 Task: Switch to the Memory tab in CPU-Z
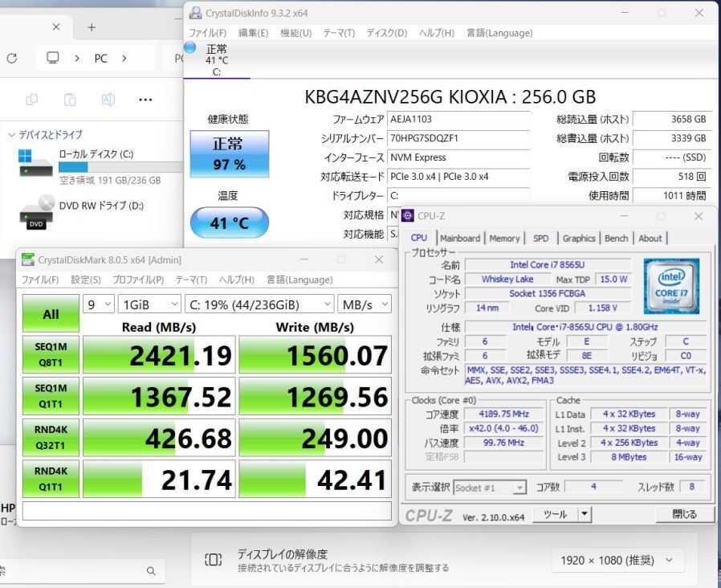(504, 239)
